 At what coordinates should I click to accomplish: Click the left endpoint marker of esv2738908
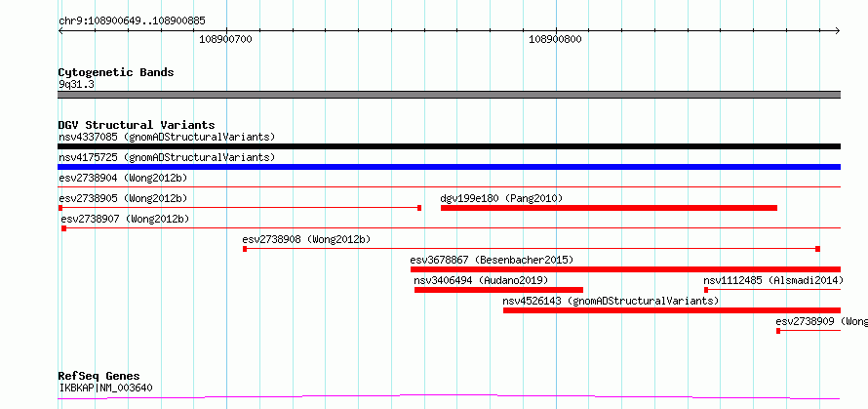tap(245, 249)
